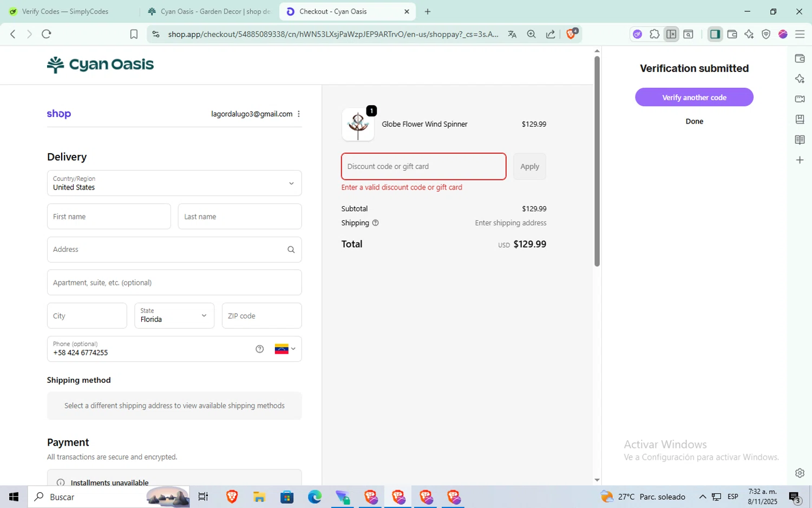The image size is (812, 508).
Task: Open Task View on the taskbar
Action: (204, 497)
